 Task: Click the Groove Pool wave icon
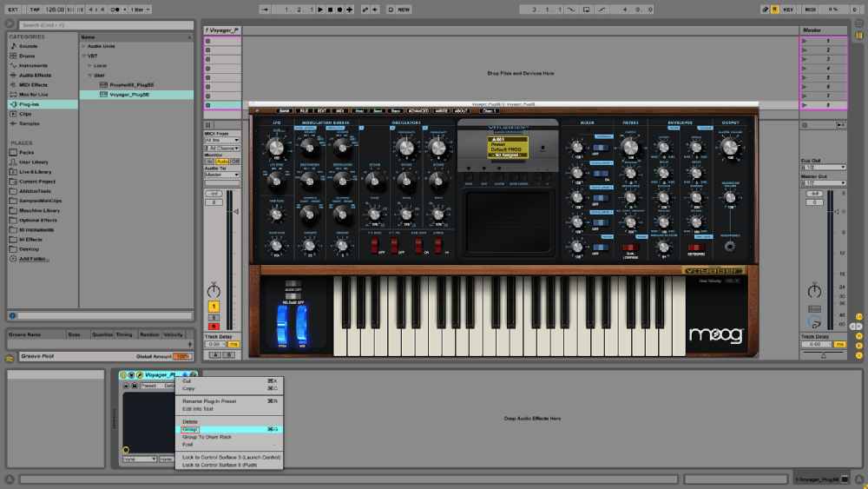pos(10,357)
